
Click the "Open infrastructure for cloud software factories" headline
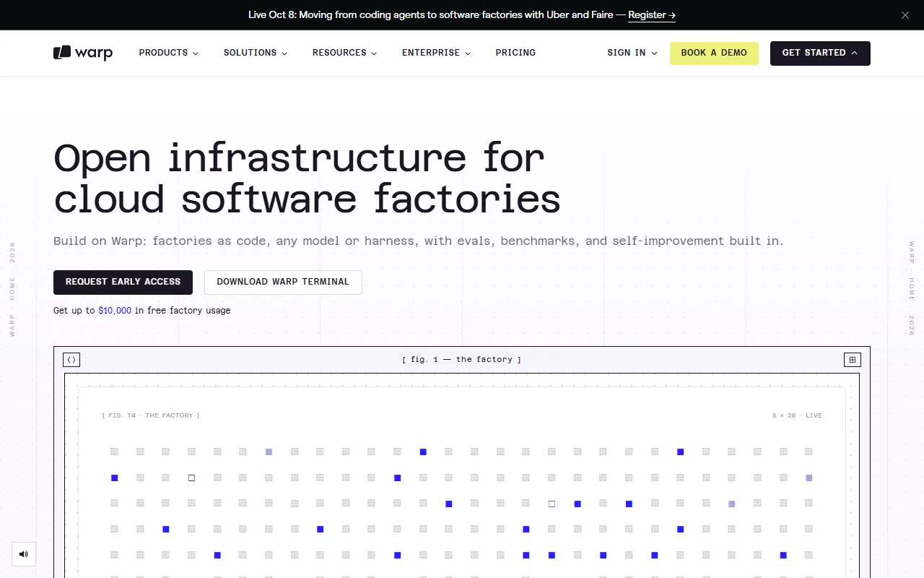tap(307, 178)
